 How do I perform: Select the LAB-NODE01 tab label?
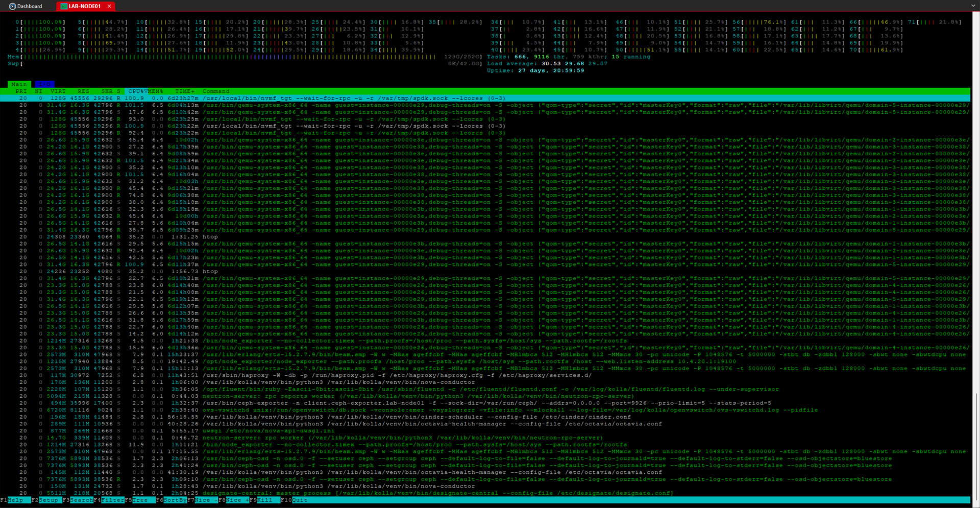[x=85, y=6]
